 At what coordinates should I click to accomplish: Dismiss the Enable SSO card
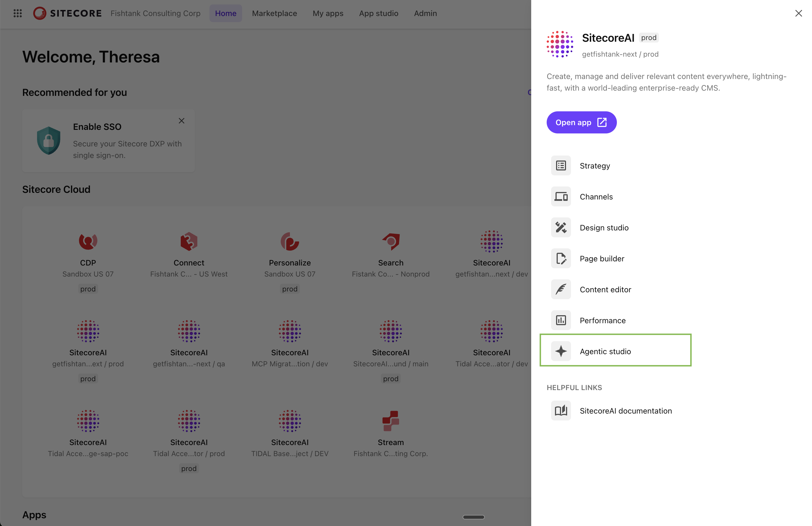tap(181, 121)
